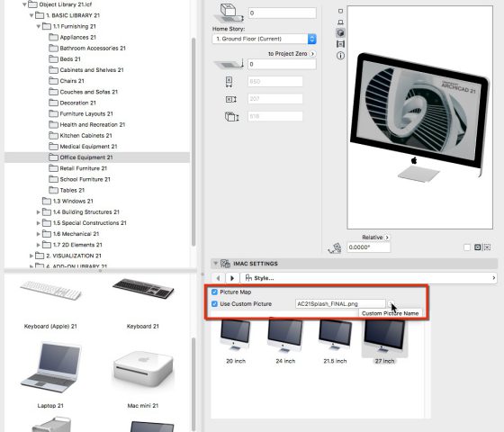Screen dimensions: 504x432
Task: Open the Bathroom Accessories 21 folder
Action: 87,49
